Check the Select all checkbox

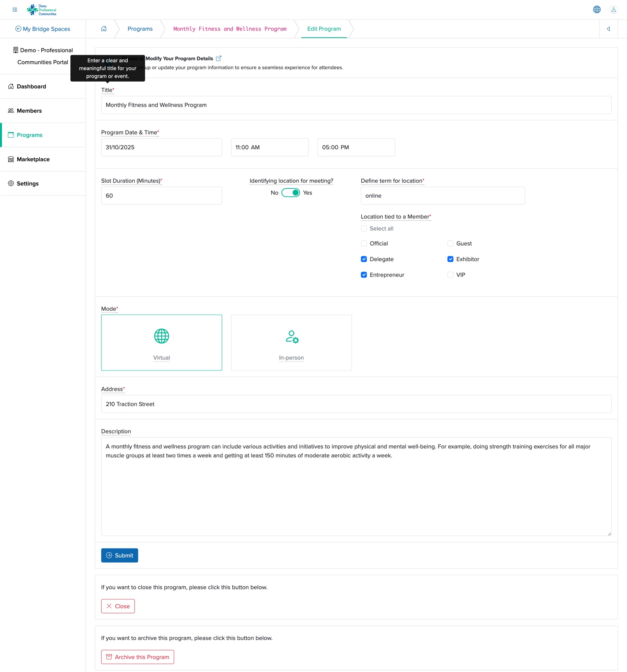point(364,229)
